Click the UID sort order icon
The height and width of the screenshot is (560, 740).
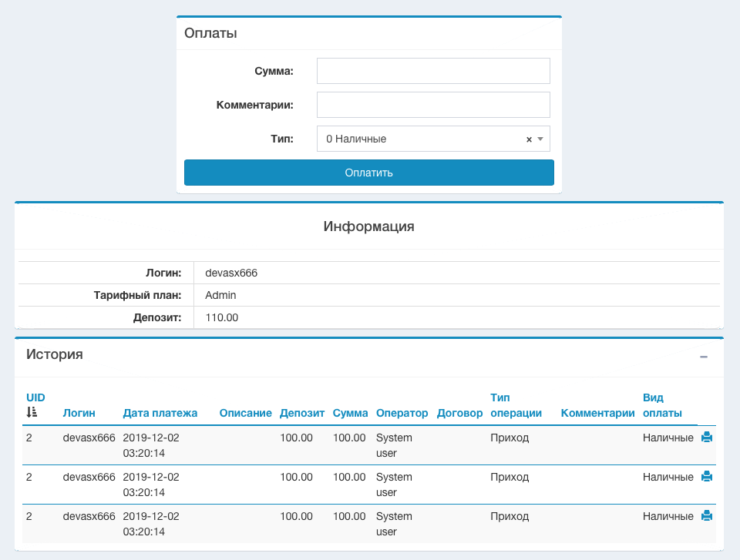coord(32,413)
